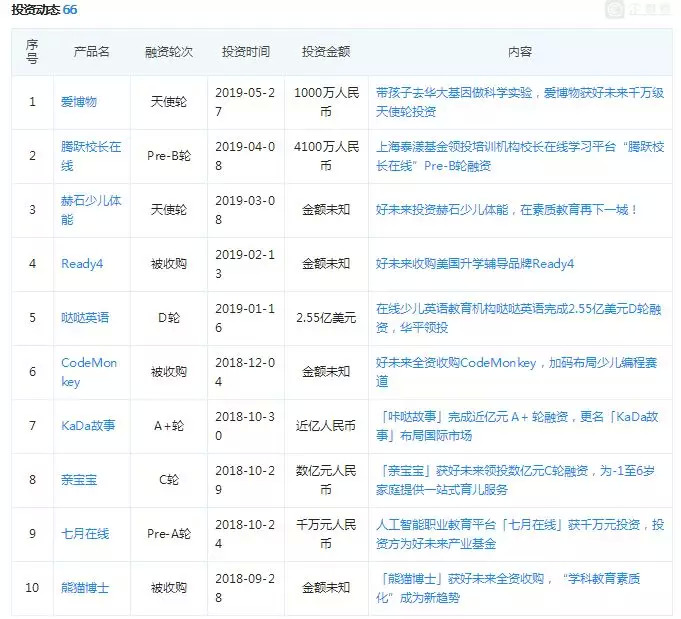The height and width of the screenshot is (619, 681).
Task: Select 金额未知 in the CodeMonkey row
Action: (x=326, y=372)
